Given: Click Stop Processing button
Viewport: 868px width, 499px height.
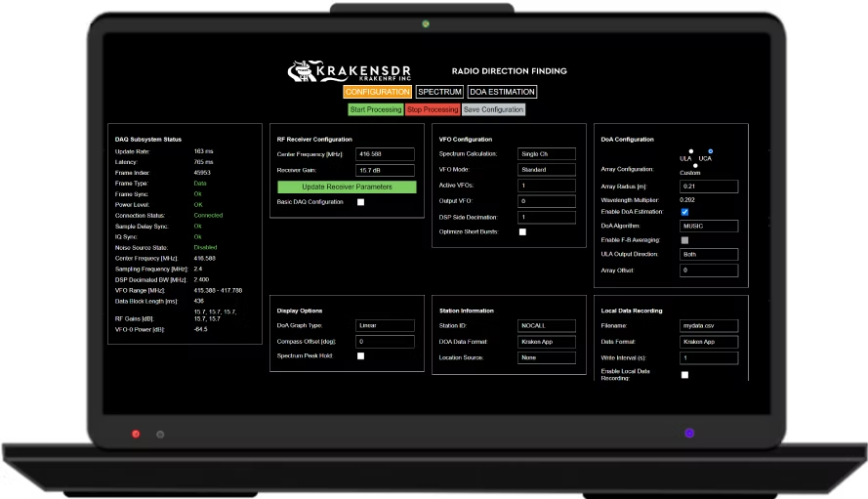Looking at the screenshot, I should point(433,109).
